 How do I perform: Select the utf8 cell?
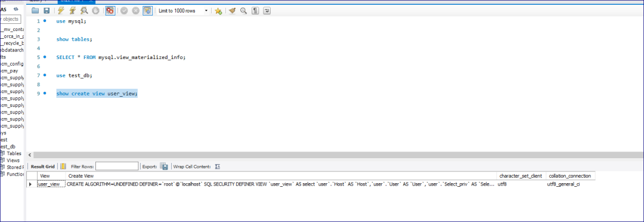pyautogui.click(x=521, y=184)
